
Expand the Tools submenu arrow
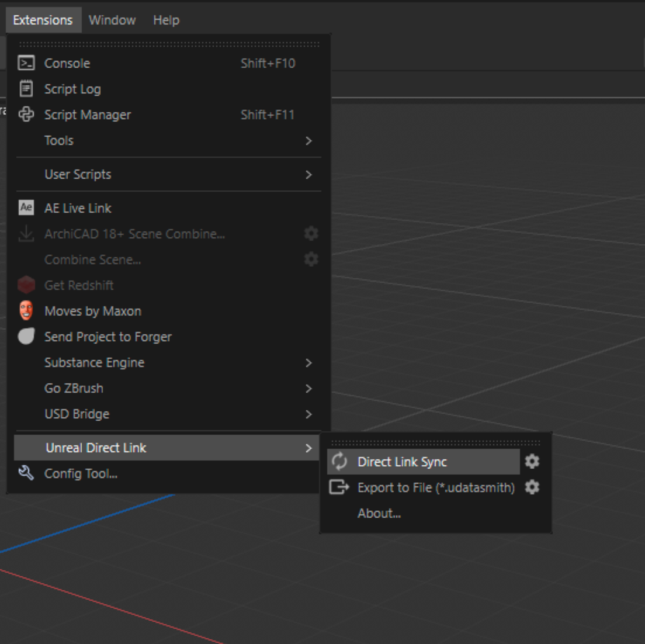308,141
